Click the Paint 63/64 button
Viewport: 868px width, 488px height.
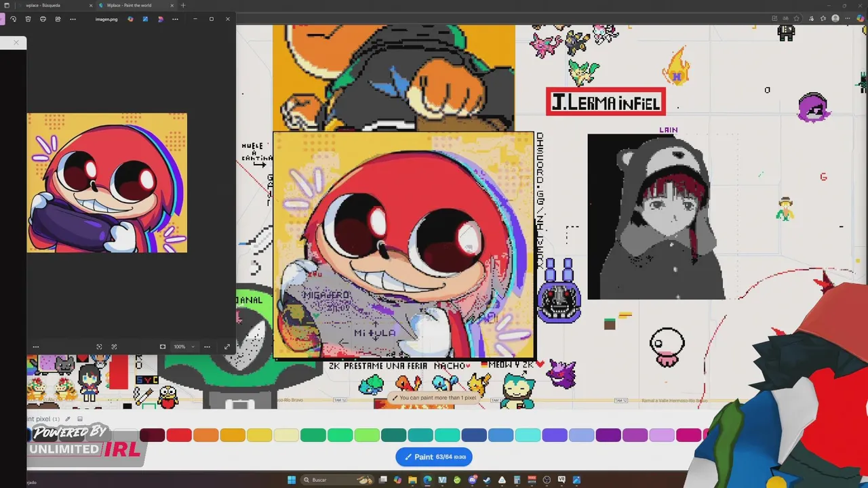click(x=434, y=457)
